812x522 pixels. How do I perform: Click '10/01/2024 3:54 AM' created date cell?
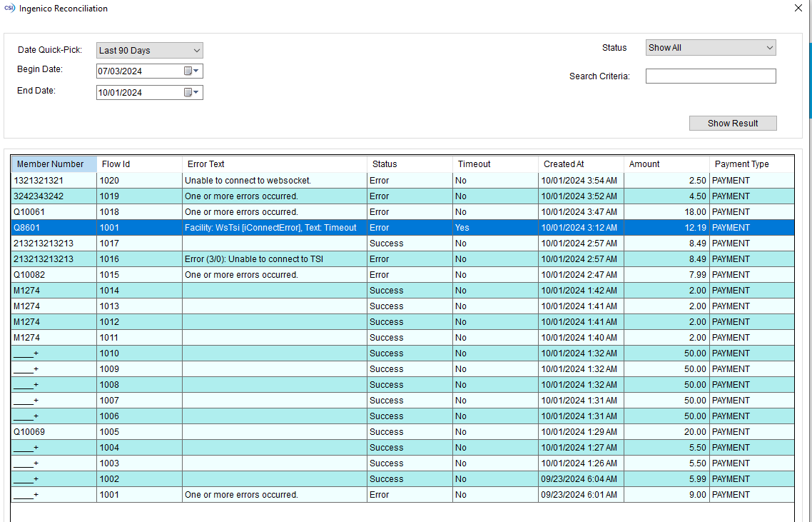(581, 181)
